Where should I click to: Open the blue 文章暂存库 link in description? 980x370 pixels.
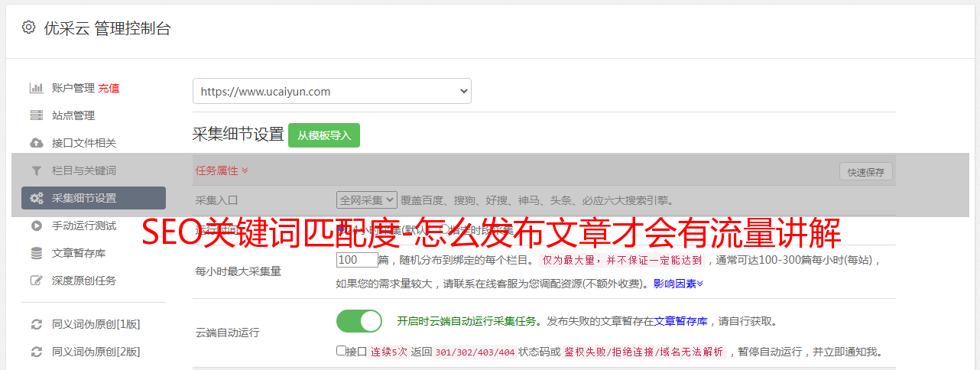pos(680,321)
